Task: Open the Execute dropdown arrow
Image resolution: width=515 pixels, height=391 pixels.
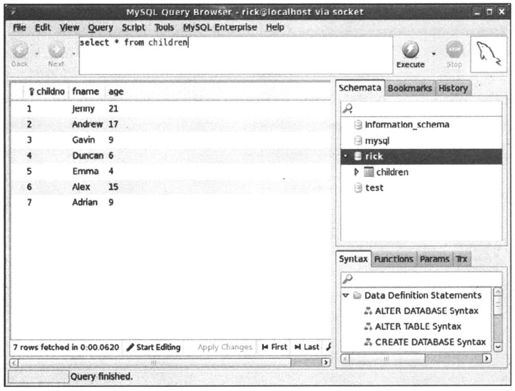Action: (x=434, y=54)
